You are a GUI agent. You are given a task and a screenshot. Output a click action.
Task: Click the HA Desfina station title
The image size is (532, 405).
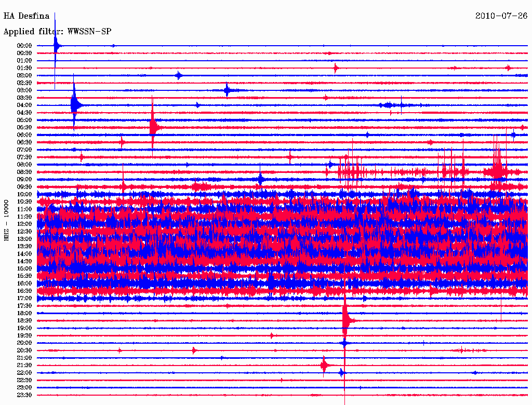pyautogui.click(x=26, y=16)
